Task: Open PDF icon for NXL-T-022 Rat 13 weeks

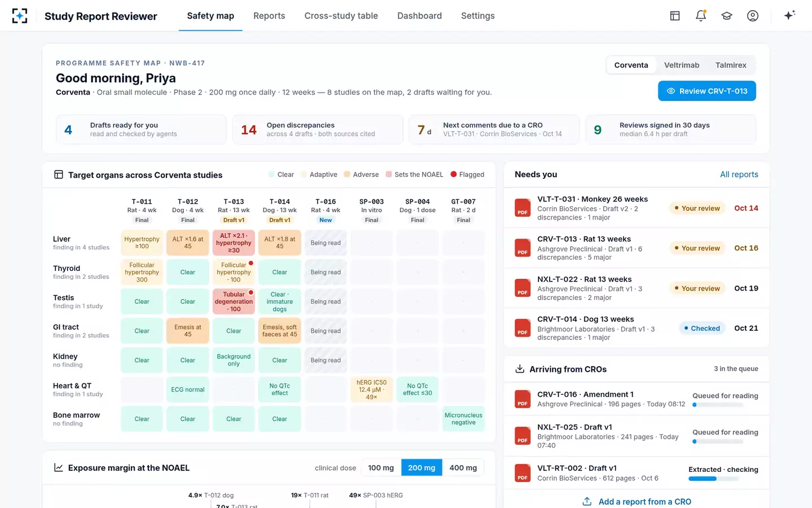Action: coord(523,288)
